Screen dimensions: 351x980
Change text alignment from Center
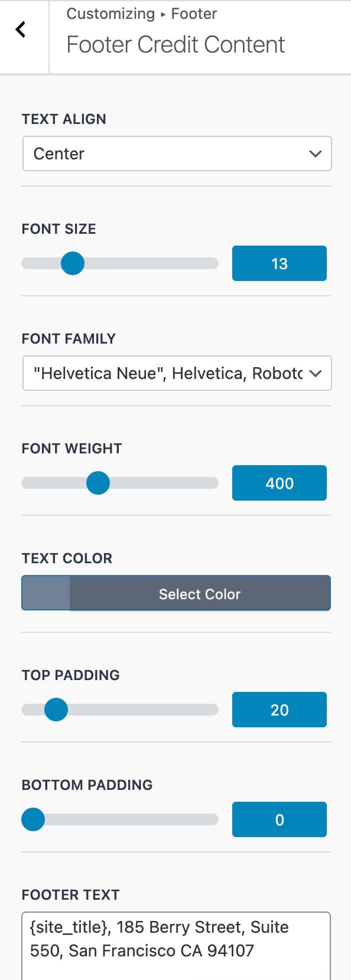[x=177, y=153]
